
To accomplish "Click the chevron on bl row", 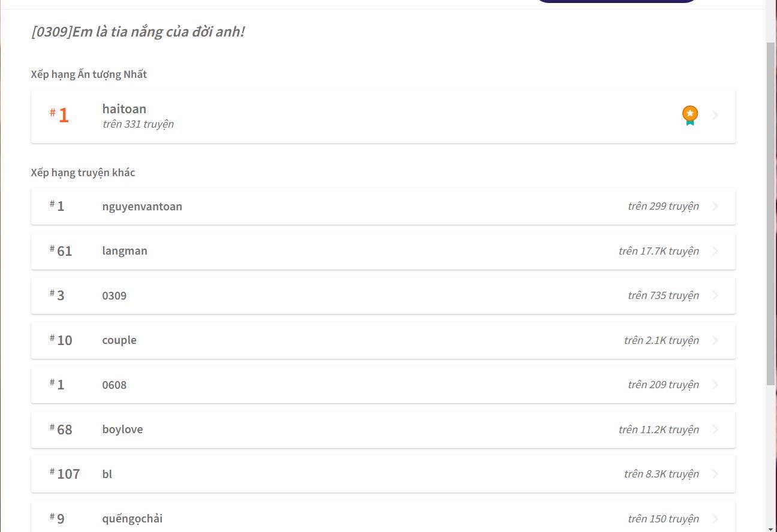I will (715, 474).
